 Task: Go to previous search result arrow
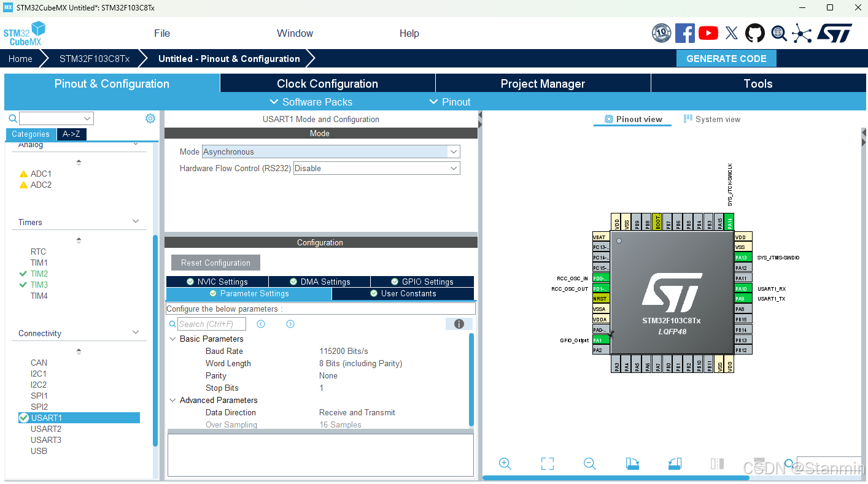pyautogui.click(x=261, y=324)
